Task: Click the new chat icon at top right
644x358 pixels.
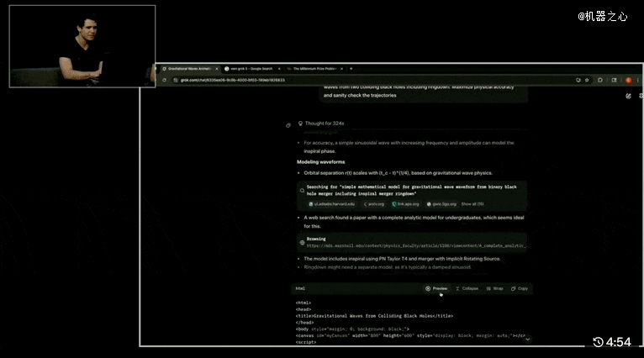Action: point(629,96)
